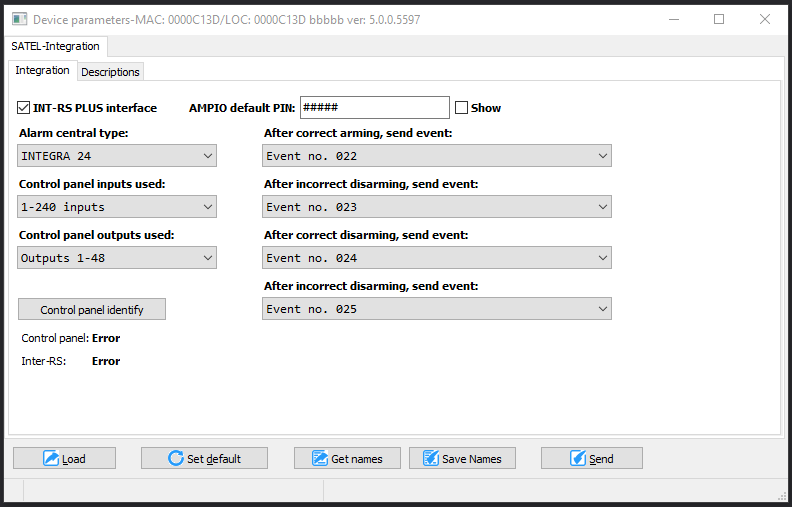Click the 'Alarm central type:' label
This screenshot has height=507, width=792.
[74, 133]
